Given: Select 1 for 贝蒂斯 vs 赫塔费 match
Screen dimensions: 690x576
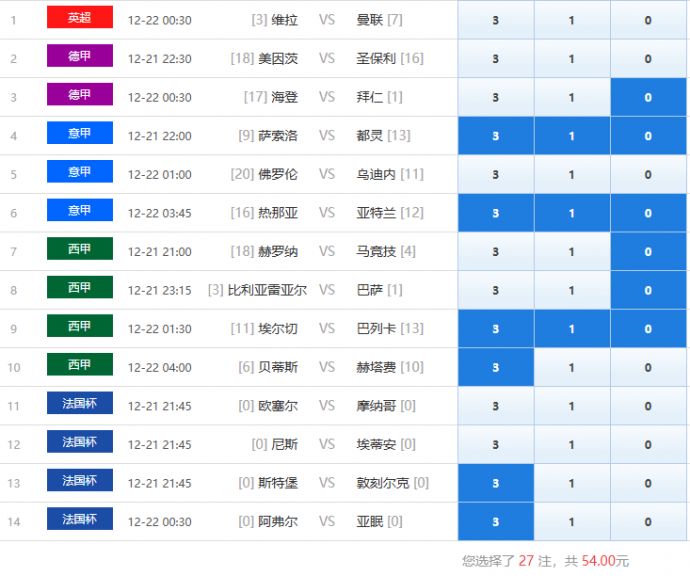Looking at the screenshot, I should coord(572,367).
